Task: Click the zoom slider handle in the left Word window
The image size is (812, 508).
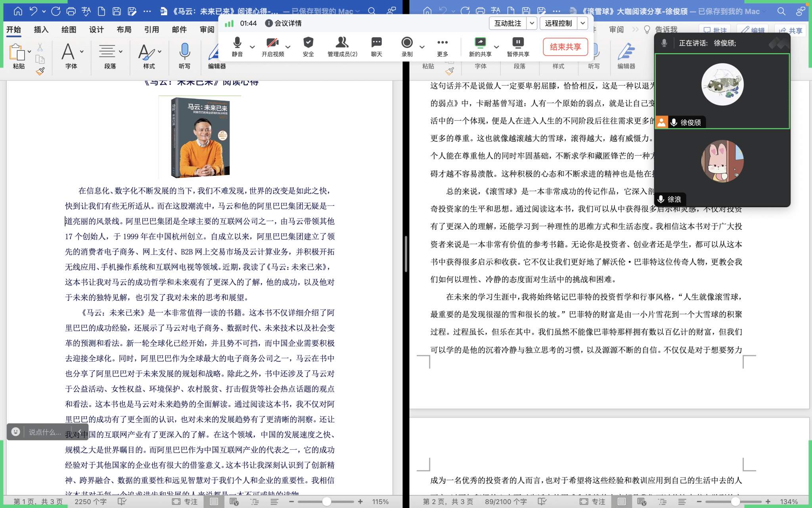Action: (326, 502)
